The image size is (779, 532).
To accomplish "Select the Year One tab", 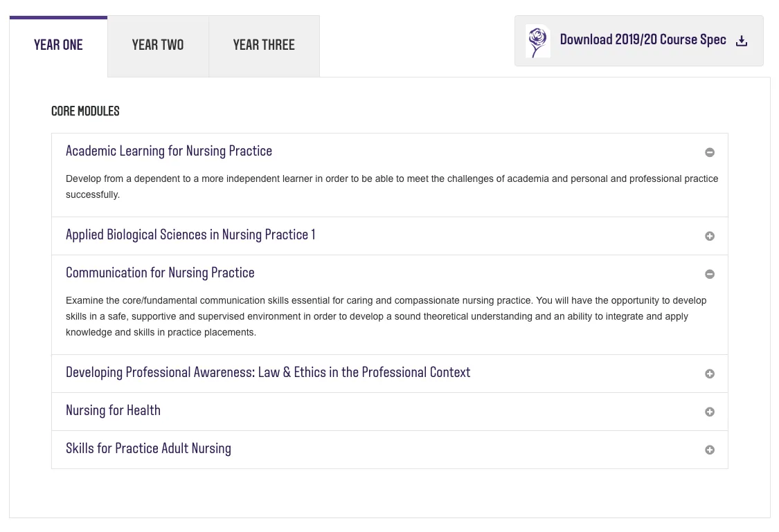I will tap(58, 46).
